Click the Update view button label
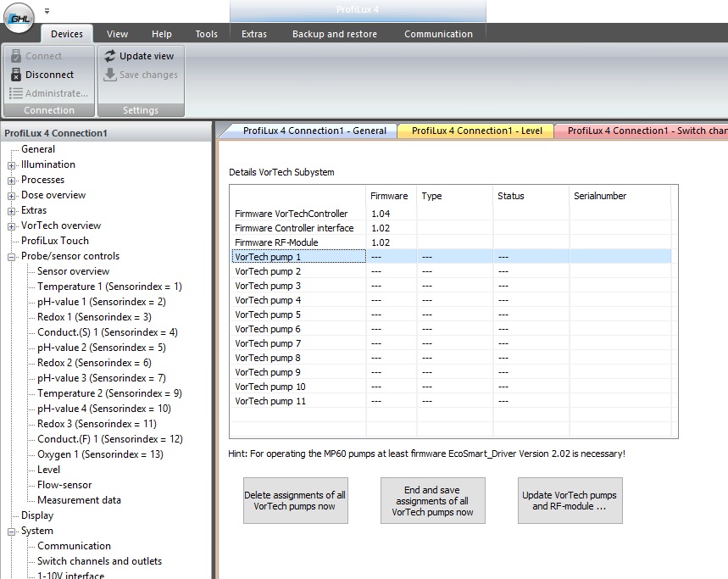The width and height of the screenshot is (728, 579). pyautogui.click(x=147, y=56)
